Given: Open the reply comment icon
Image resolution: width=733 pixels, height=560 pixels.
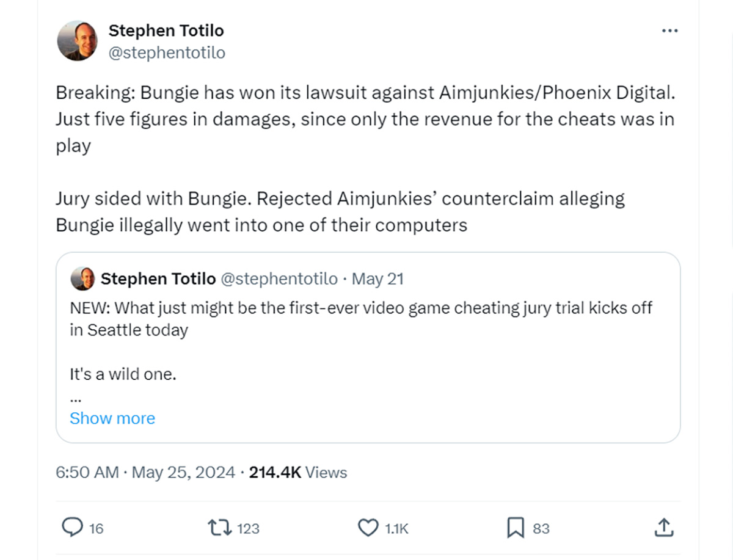Looking at the screenshot, I should click(x=72, y=528).
